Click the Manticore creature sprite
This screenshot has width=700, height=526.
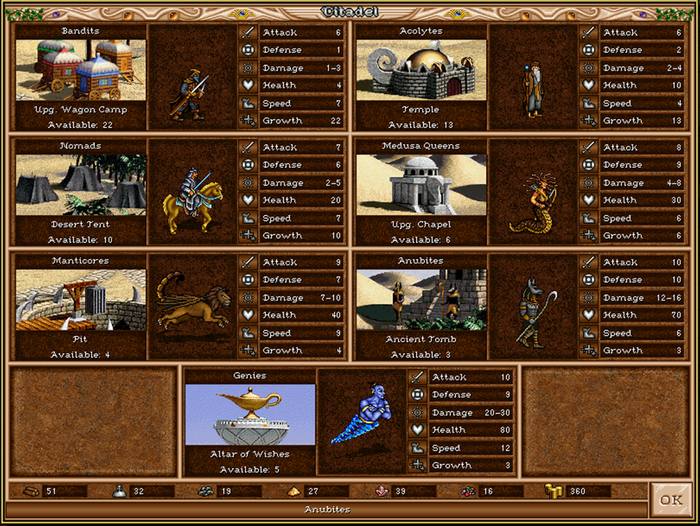[193, 301]
